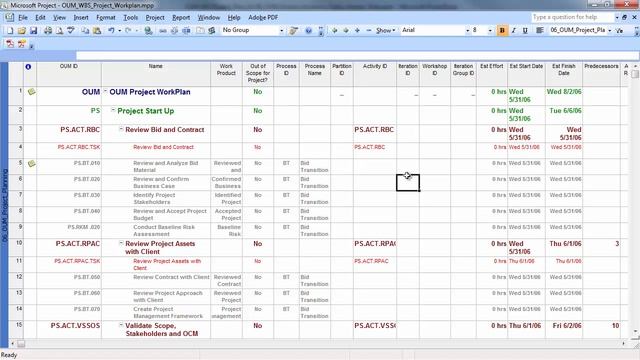Click the Undo arrow icon
The image size is (640, 360).
coord(111,31)
